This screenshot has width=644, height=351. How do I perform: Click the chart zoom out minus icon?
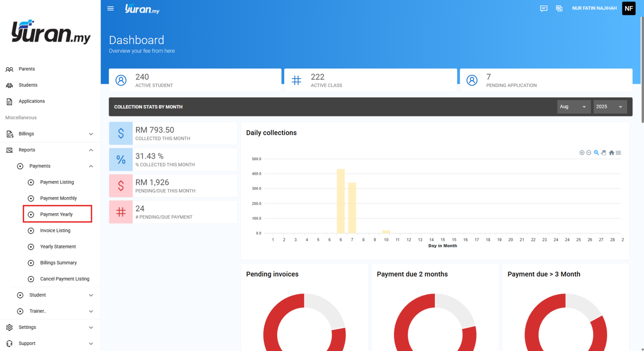pos(589,153)
